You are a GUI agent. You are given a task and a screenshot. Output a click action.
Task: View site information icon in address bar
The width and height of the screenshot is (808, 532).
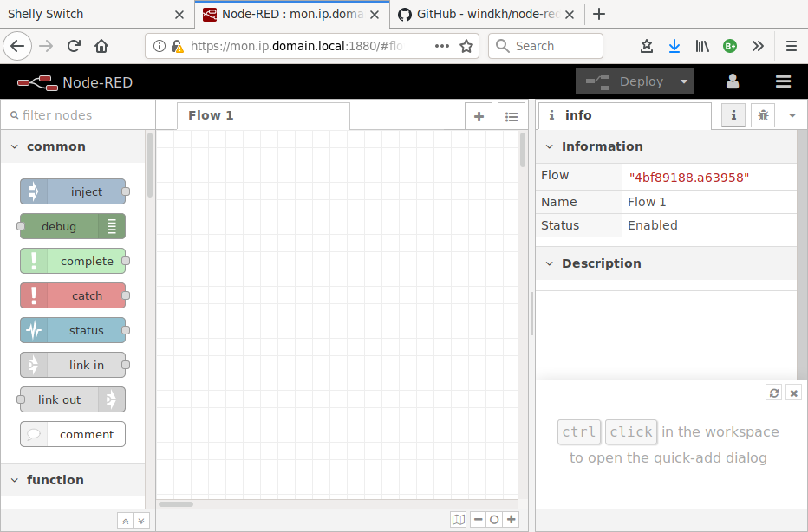tap(160, 46)
